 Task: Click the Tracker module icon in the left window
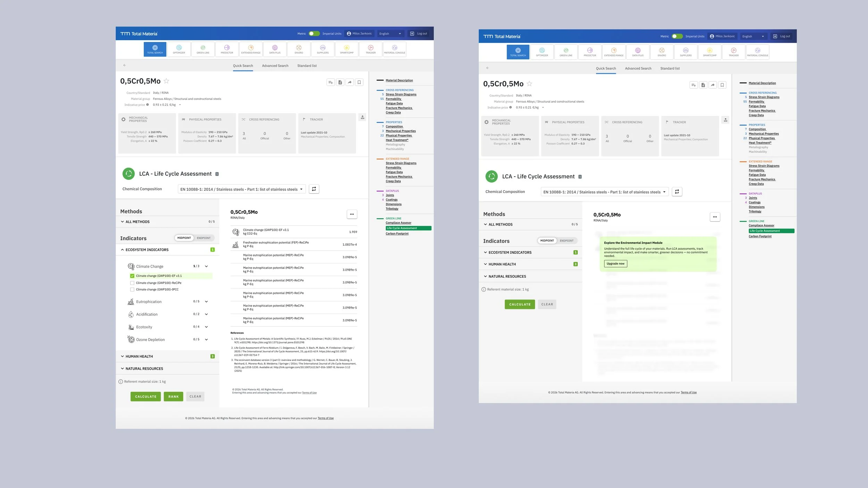370,49
